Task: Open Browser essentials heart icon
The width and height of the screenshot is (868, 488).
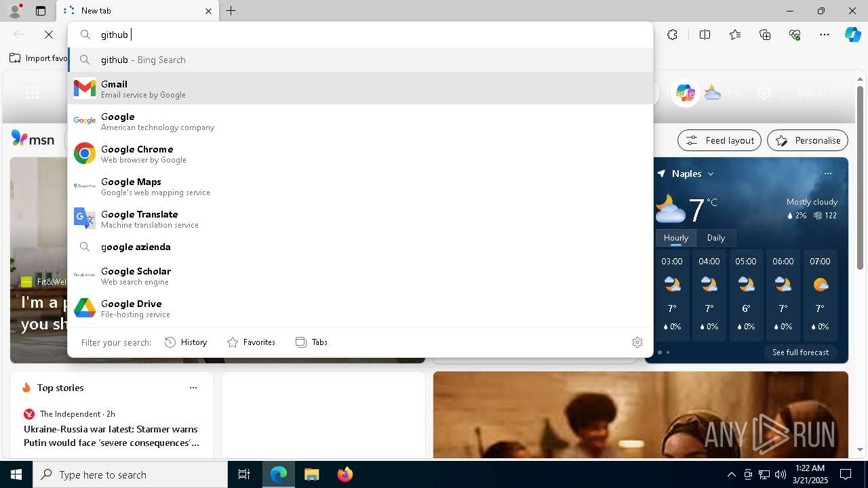Action: click(x=795, y=35)
